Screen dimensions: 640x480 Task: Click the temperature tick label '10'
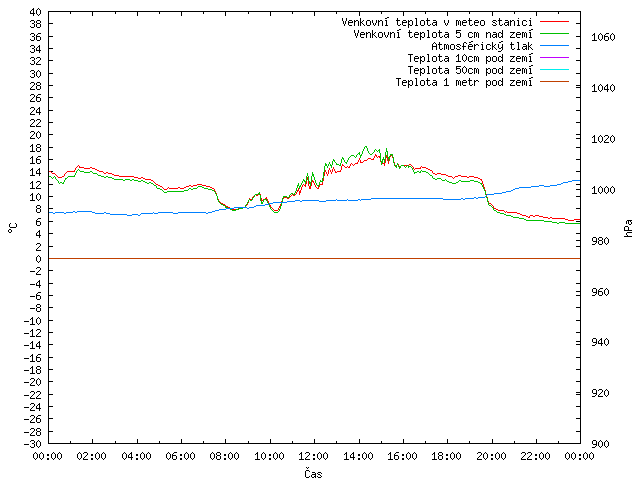pos(36,197)
